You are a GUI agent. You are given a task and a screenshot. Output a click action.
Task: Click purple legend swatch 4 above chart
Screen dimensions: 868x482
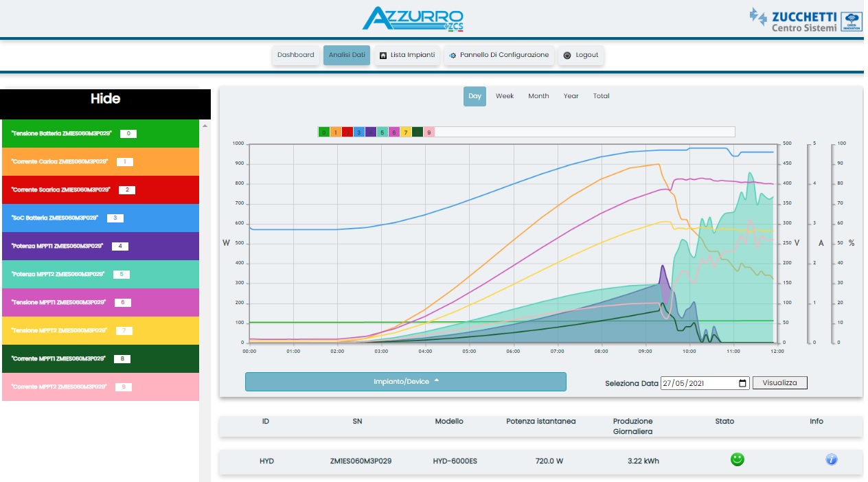(x=371, y=132)
